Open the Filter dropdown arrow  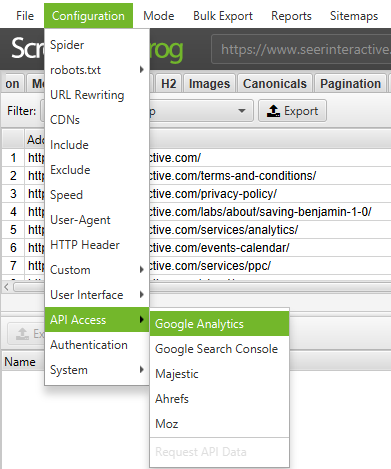coord(242,111)
